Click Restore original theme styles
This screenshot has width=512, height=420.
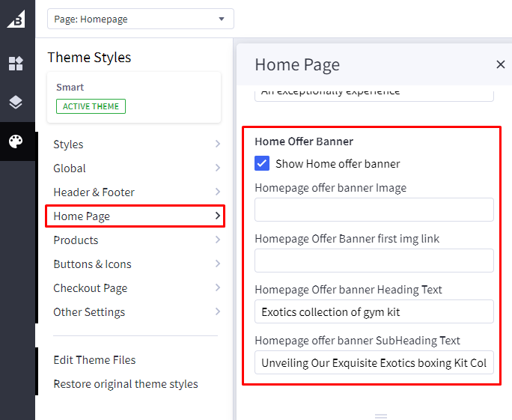[126, 384]
